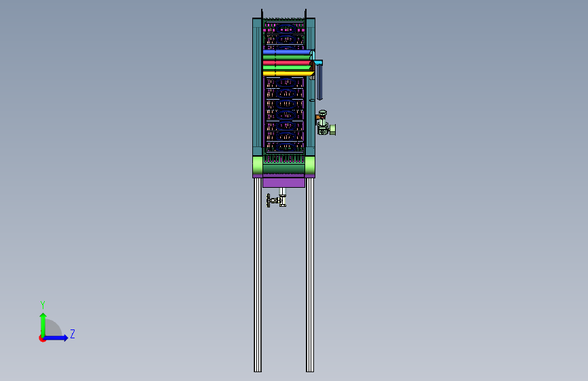Select the vertical cylinder on the right side
588x381 pixels.
319,82
